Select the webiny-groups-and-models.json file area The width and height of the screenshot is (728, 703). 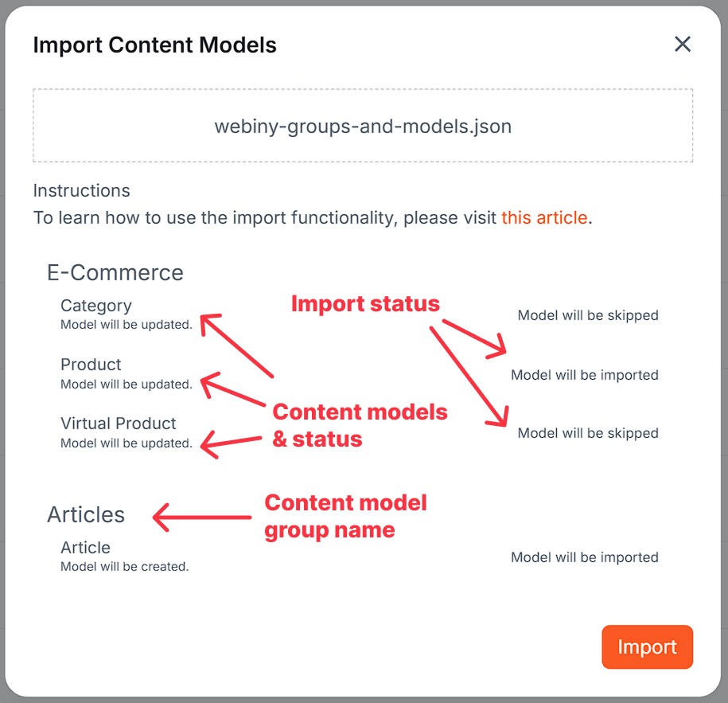pos(363,126)
